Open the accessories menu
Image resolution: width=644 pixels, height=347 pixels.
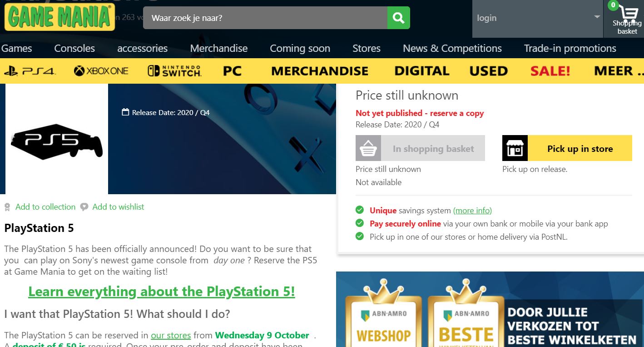[x=143, y=48]
